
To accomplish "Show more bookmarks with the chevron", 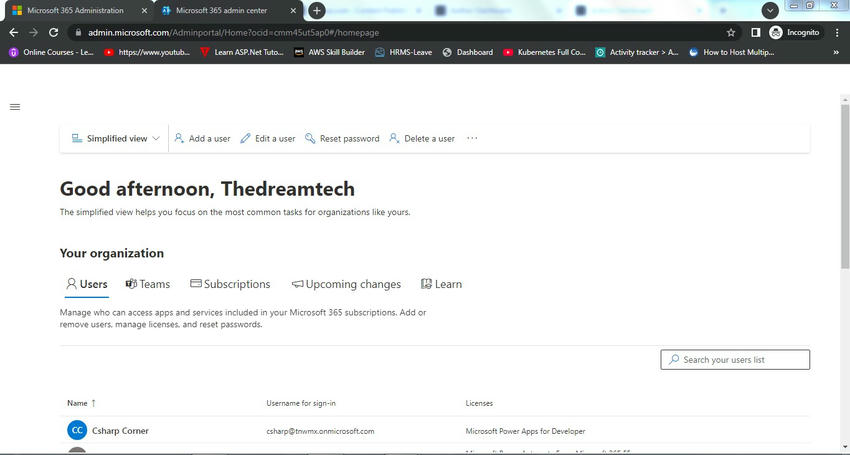I will coord(836,52).
